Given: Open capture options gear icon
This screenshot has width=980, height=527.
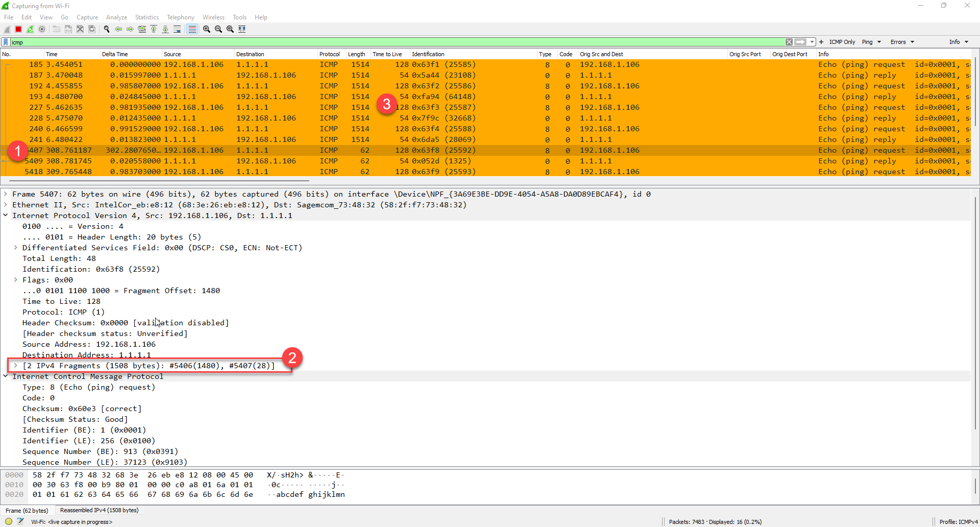Looking at the screenshot, I should [x=42, y=29].
